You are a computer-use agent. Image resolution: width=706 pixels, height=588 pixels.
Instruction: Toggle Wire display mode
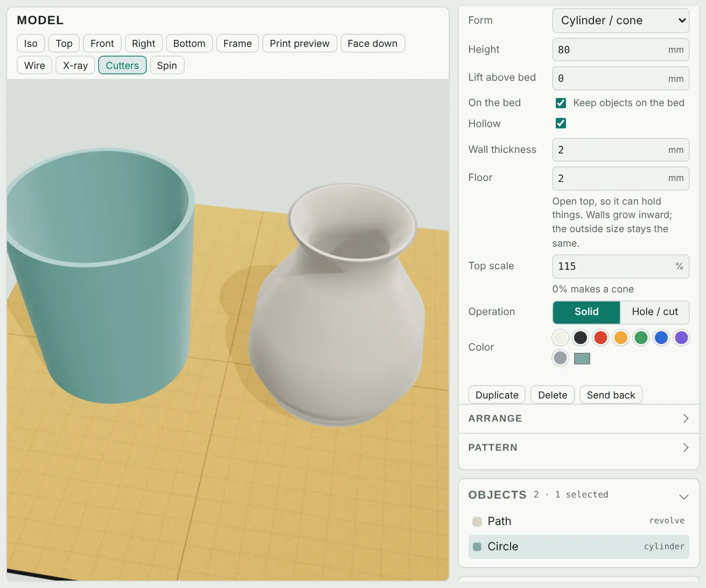click(x=34, y=65)
